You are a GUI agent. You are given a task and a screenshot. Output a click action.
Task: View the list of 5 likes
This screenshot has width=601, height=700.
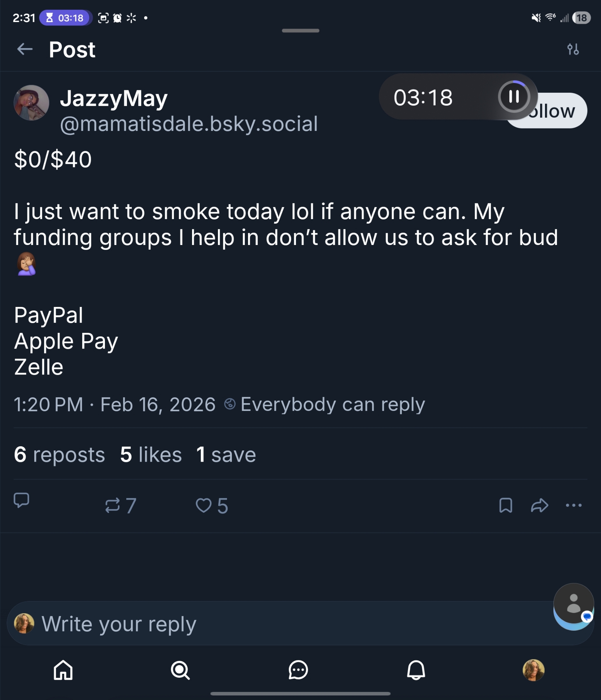[151, 455]
